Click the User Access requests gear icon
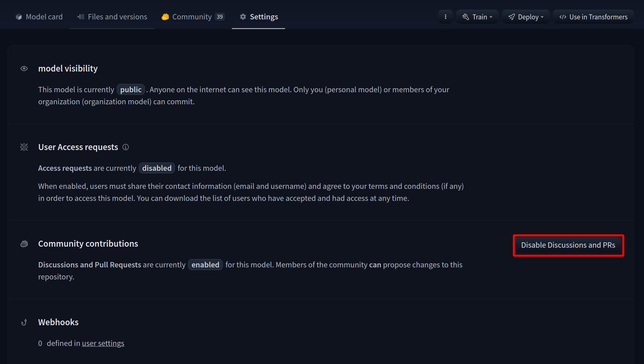Screen dimensions: 644x364 pyautogui.click(x=24, y=147)
